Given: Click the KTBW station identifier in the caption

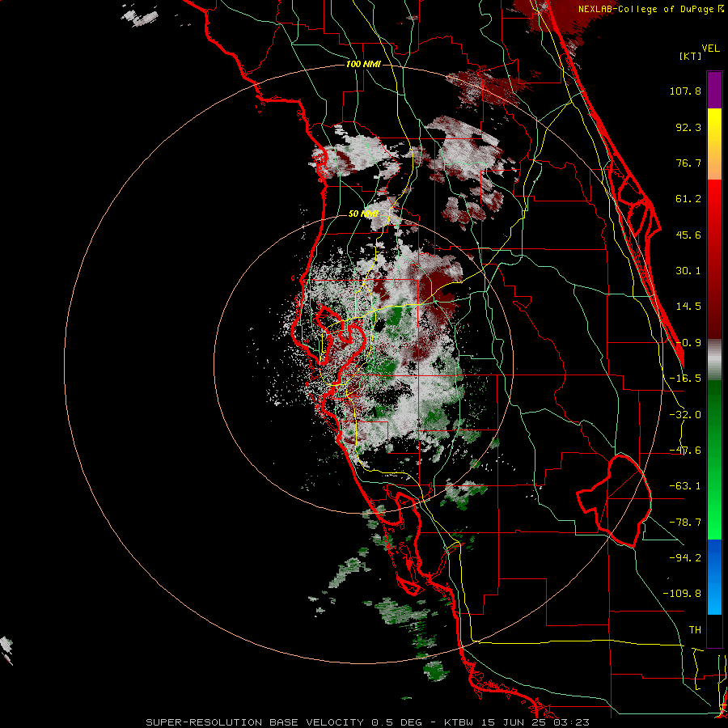Looking at the screenshot, I should tap(460, 722).
